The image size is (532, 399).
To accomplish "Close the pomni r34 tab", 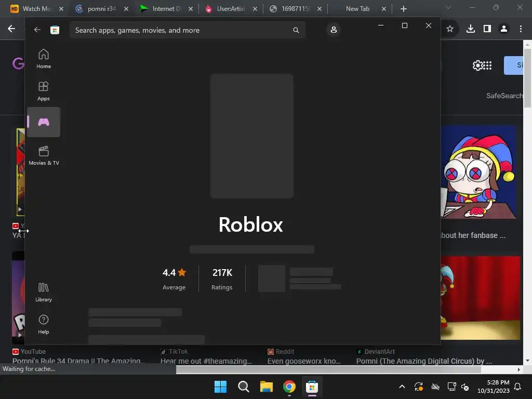I will [x=126, y=9].
